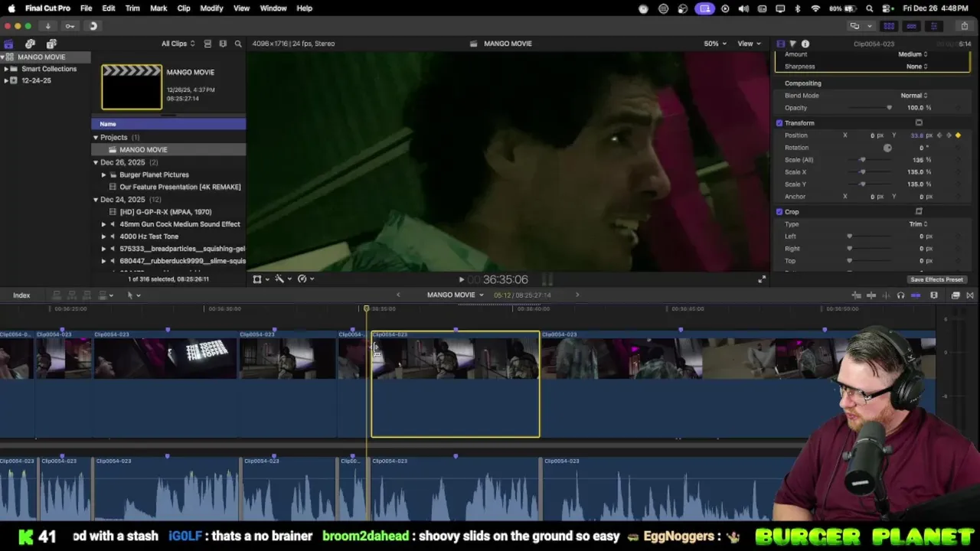
Task: Open the Modify menu
Action: click(x=211, y=8)
